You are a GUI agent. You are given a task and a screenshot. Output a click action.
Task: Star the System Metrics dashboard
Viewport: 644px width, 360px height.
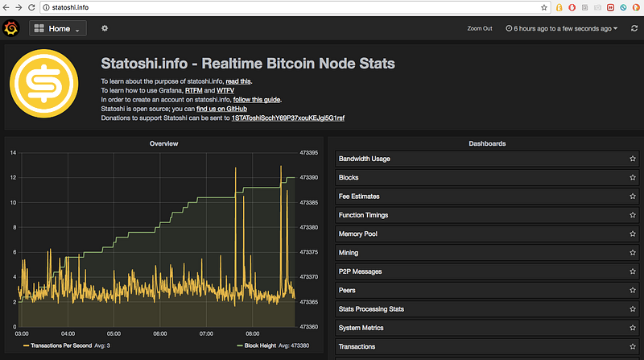pyautogui.click(x=633, y=328)
